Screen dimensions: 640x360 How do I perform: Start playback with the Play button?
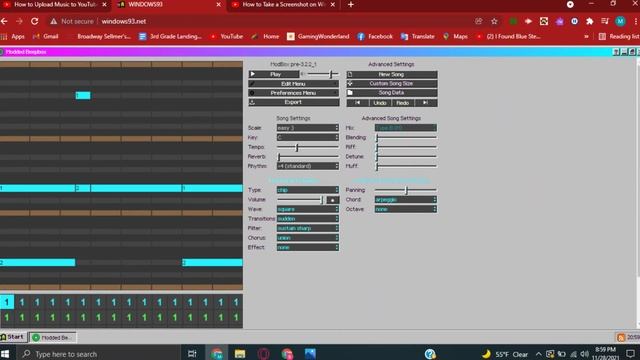point(273,74)
